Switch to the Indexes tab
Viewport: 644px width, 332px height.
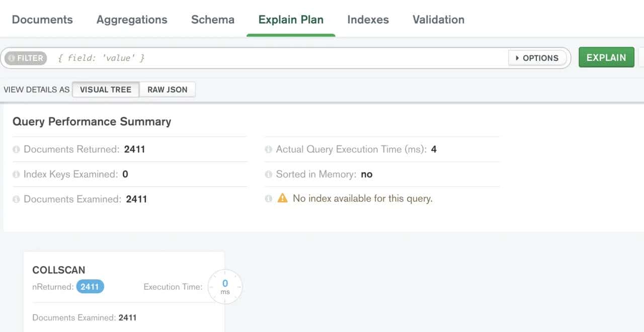368,20
